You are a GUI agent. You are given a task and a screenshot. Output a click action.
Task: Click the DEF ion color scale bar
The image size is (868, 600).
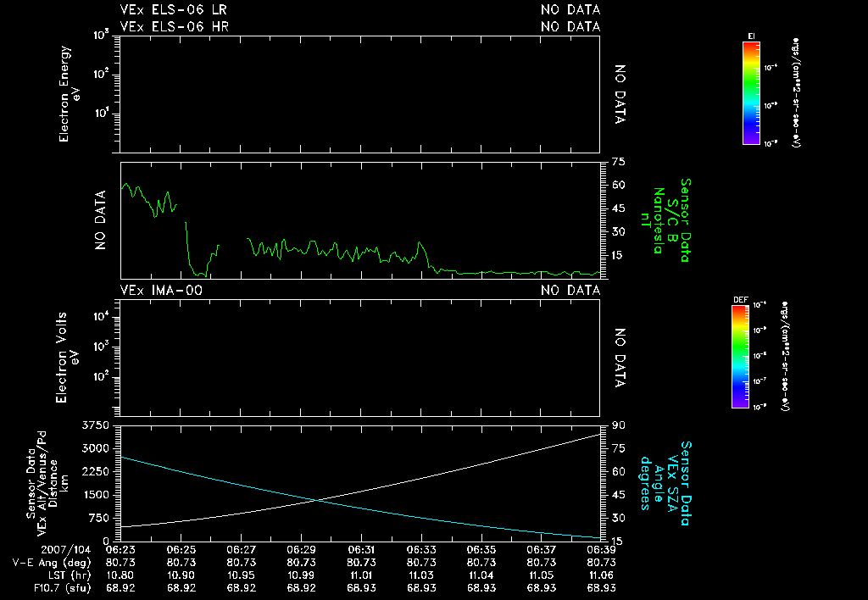point(740,357)
